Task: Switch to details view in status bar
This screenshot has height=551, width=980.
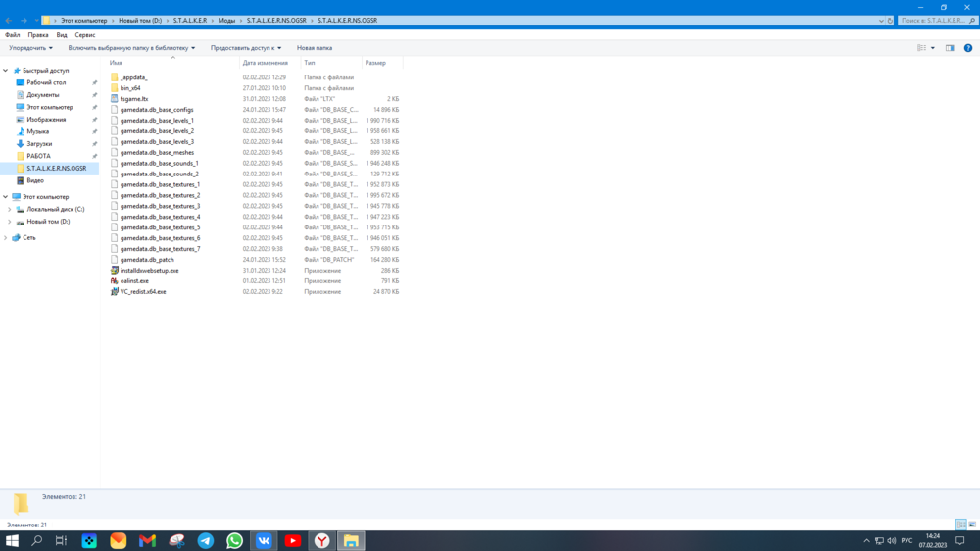Action: 960,525
